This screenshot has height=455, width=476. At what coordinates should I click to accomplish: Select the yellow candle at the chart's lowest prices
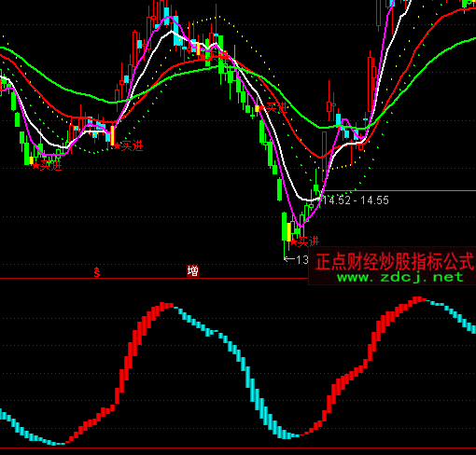coord(289,232)
